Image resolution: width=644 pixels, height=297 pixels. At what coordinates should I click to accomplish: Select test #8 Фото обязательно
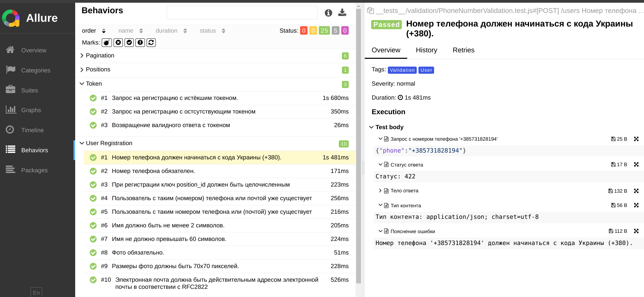click(x=219, y=253)
